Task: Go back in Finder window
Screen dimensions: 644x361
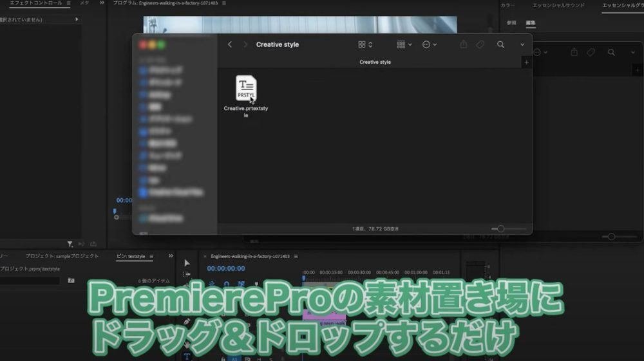Action: (230, 44)
